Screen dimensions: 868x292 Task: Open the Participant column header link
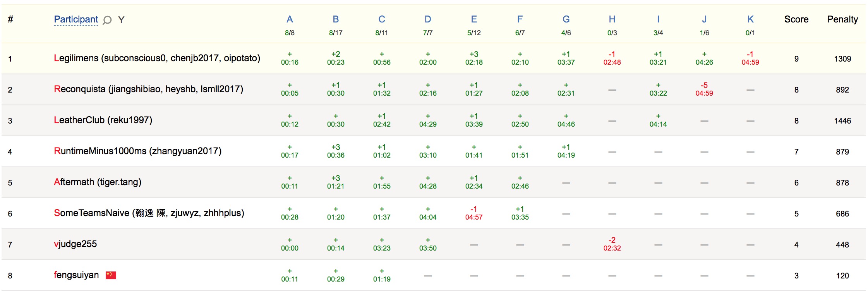coord(76,19)
